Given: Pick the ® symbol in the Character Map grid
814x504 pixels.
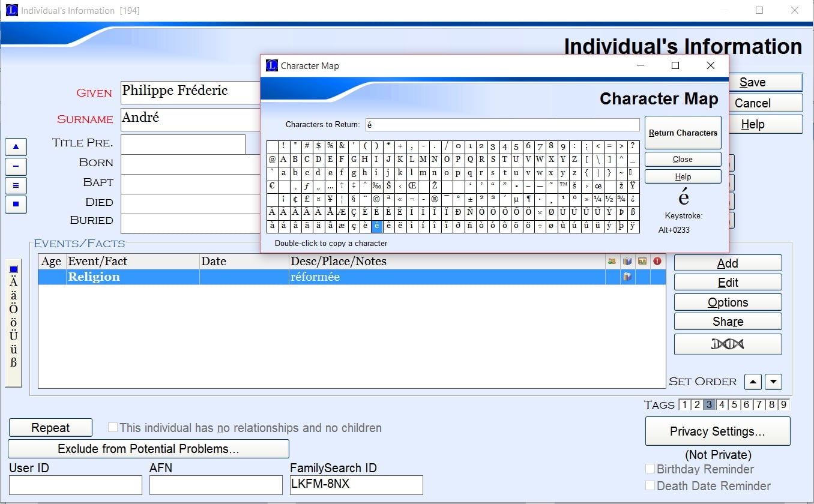Looking at the screenshot, I should (435, 199).
